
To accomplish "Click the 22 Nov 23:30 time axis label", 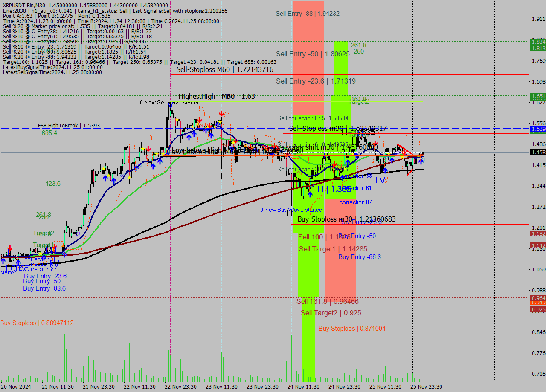I will tap(181, 387).
